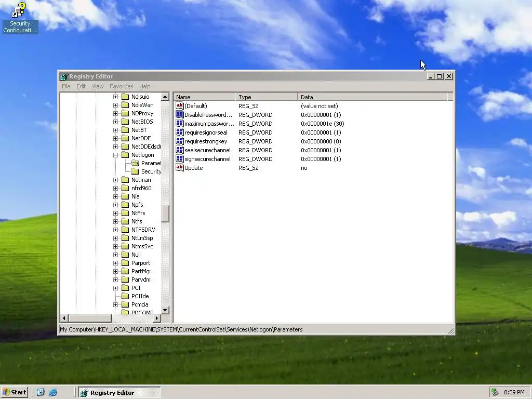Screen dimensions: 532x399
Task: Click the PCIIde folder icon
Action: coord(125,296)
